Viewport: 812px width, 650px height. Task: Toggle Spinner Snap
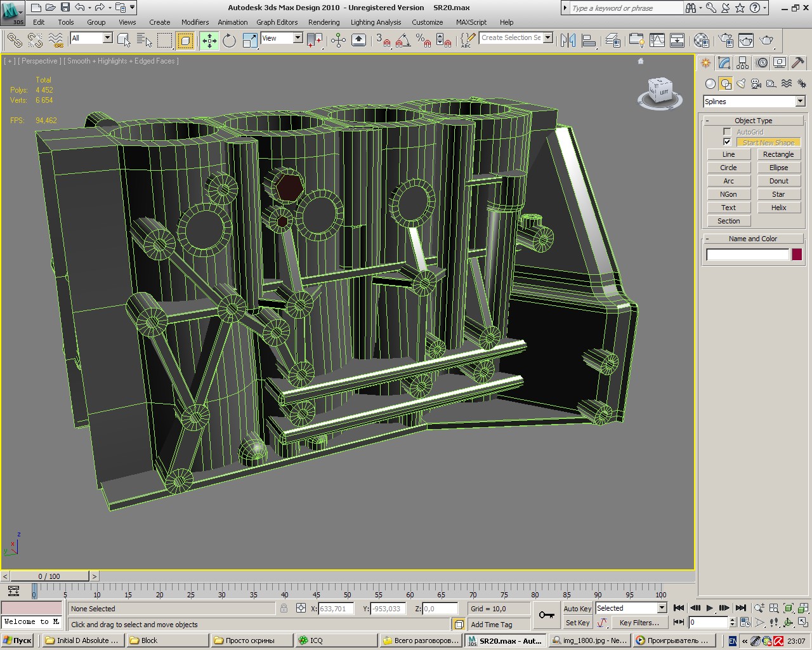point(444,41)
